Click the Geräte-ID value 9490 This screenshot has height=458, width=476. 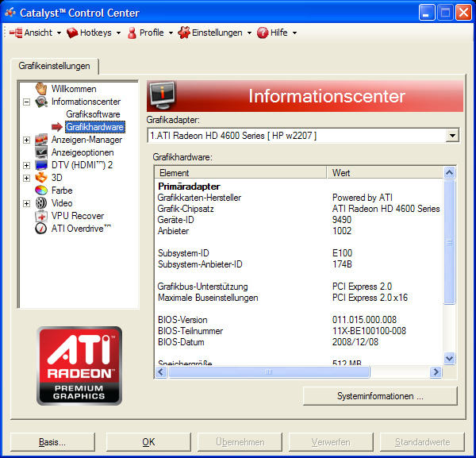342,220
